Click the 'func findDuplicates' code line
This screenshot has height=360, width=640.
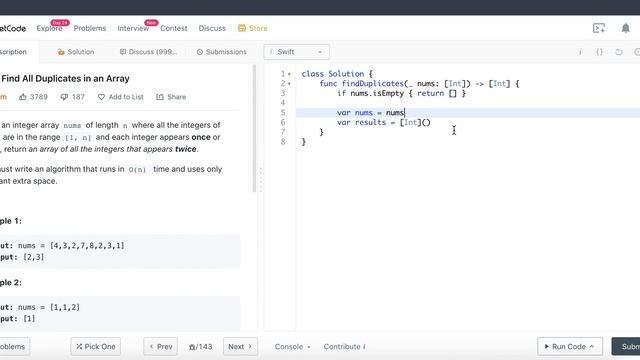[x=419, y=84]
